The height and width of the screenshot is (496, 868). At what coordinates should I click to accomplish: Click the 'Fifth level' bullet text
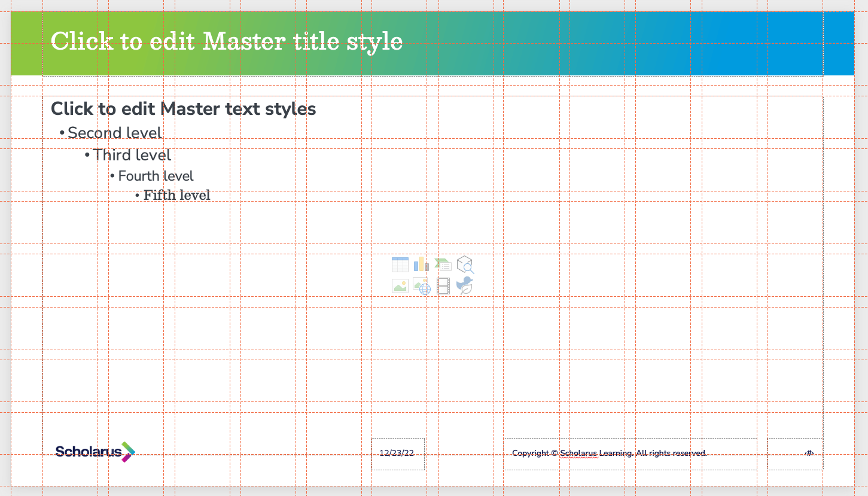click(x=177, y=195)
